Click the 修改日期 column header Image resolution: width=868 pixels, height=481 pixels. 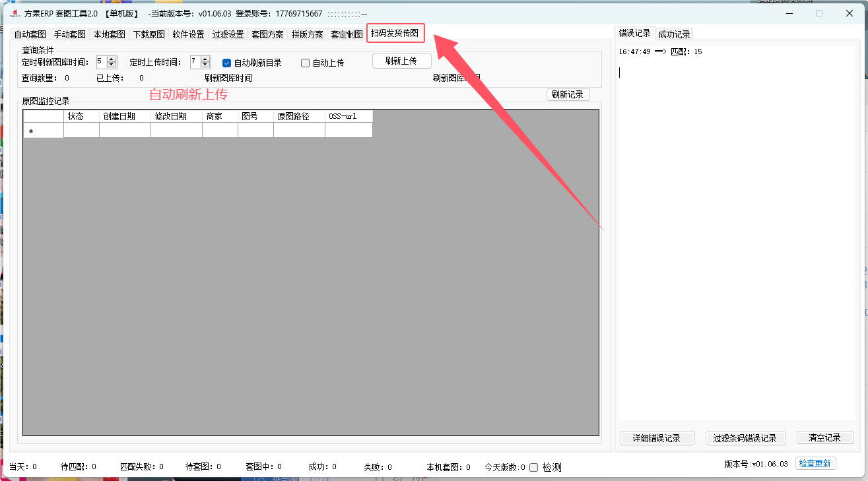click(176, 116)
